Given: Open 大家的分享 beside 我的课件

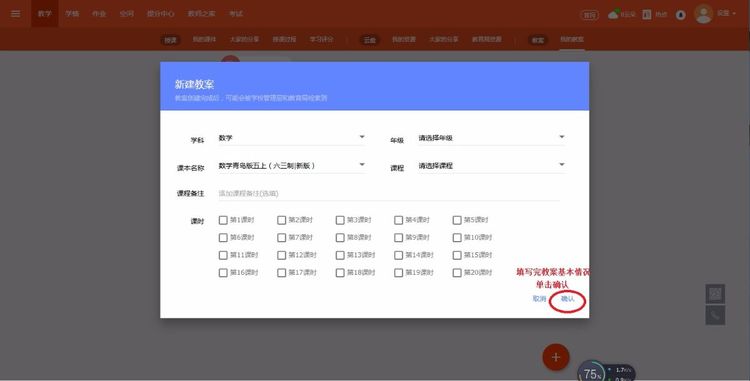Looking at the screenshot, I should [244, 39].
